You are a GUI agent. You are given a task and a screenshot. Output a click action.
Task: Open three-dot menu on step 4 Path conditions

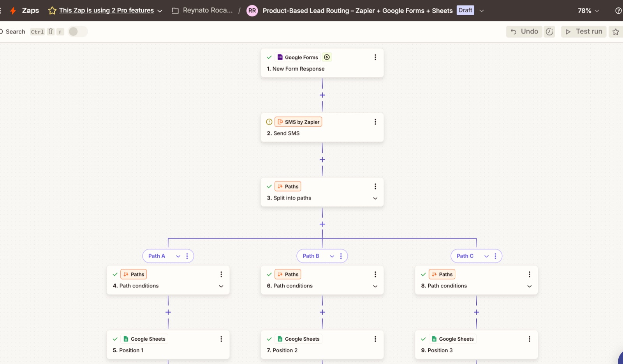click(x=221, y=274)
